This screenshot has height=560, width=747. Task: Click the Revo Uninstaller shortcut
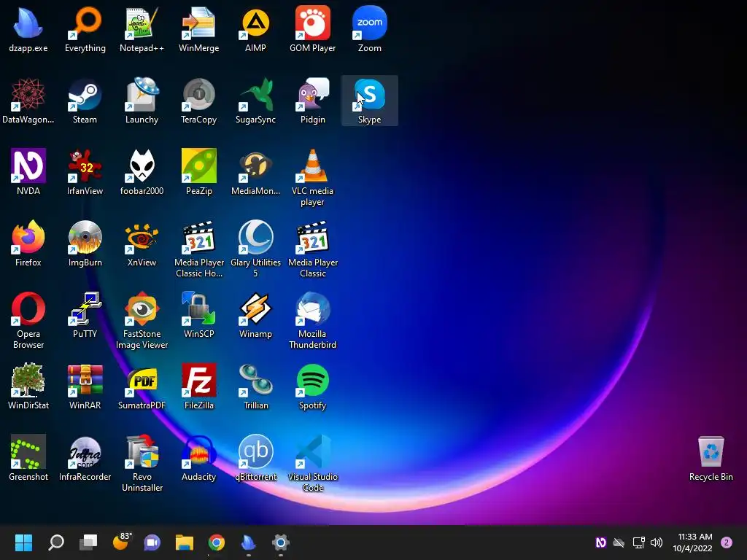142,463
